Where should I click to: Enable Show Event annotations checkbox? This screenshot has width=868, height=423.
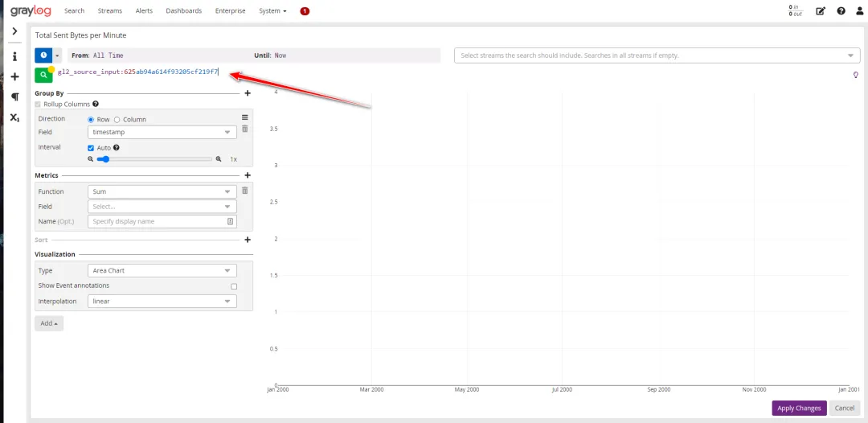(234, 286)
